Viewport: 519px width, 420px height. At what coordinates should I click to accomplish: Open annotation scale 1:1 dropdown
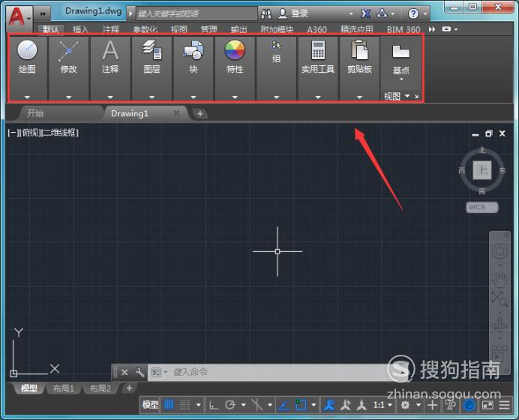coord(382,405)
